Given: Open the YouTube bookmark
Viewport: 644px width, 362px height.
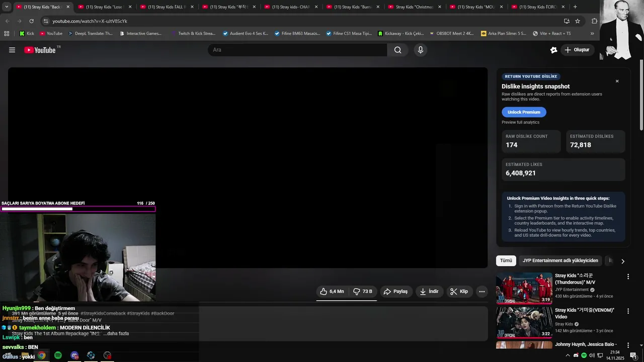Looking at the screenshot, I should coord(51,34).
